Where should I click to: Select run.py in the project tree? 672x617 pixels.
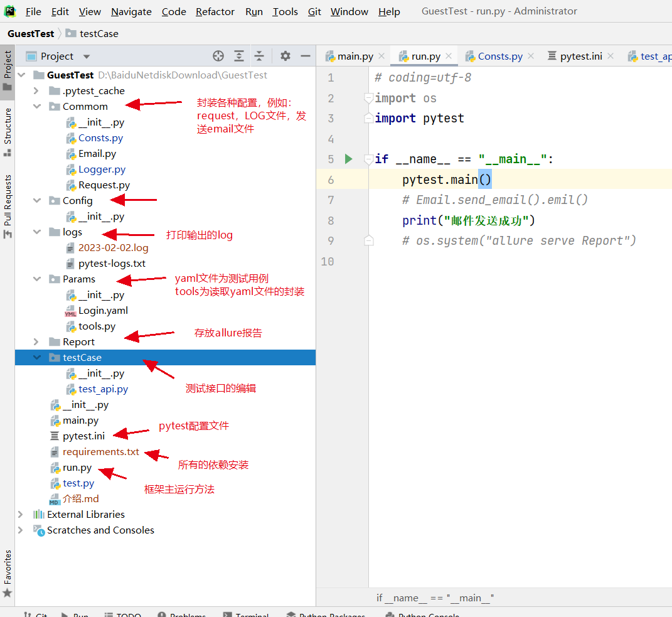pyautogui.click(x=77, y=468)
